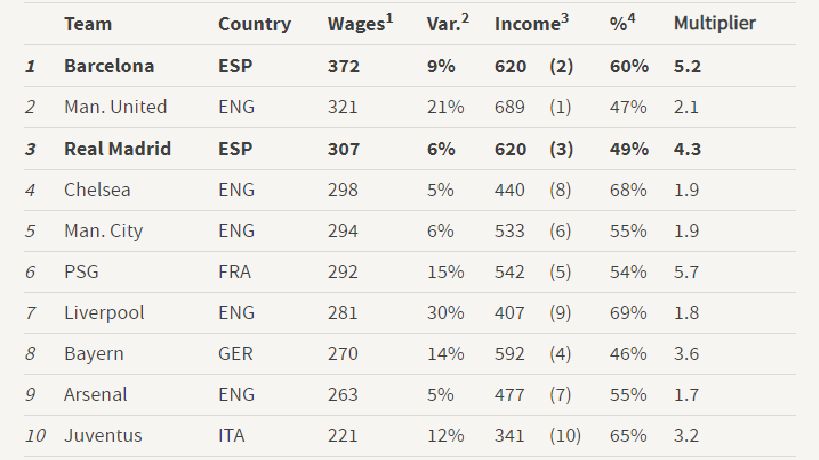
Task: Select the Barcelona team name
Action: pyautogui.click(x=109, y=66)
